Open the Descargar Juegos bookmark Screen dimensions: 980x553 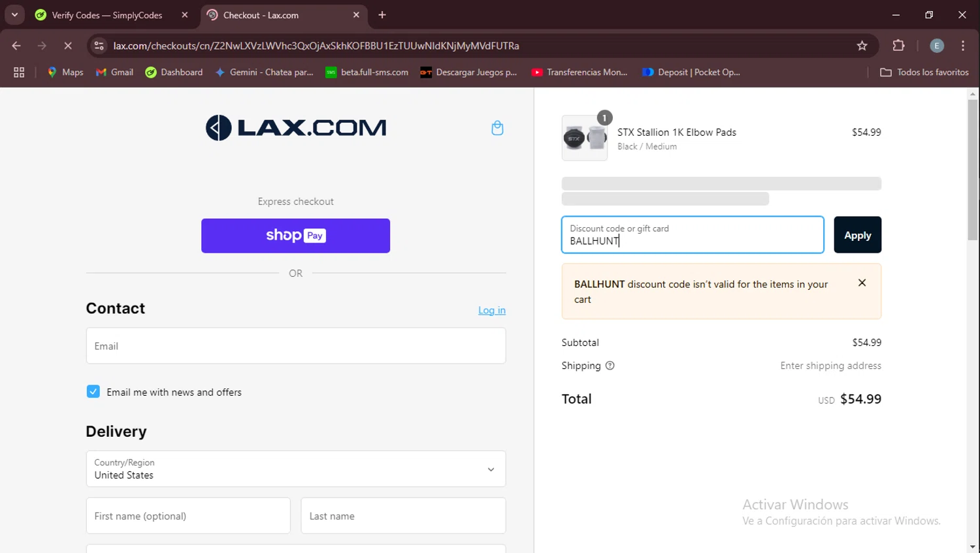(469, 72)
